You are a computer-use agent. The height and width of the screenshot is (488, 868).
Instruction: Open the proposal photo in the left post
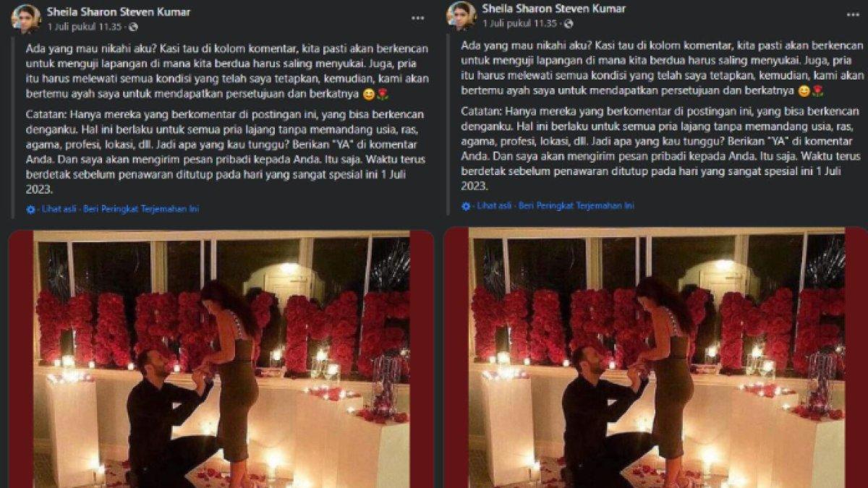(x=221, y=359)
